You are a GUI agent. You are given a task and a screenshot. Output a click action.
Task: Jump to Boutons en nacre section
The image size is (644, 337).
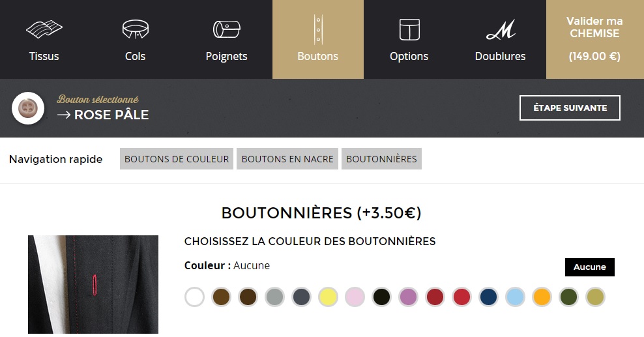click(287, 159)
